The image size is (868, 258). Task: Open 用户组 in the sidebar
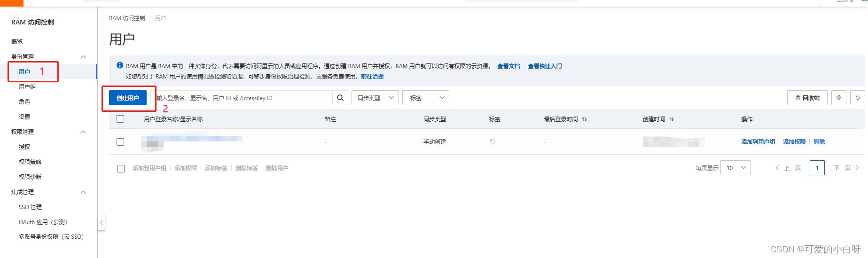tap(27, 86)
